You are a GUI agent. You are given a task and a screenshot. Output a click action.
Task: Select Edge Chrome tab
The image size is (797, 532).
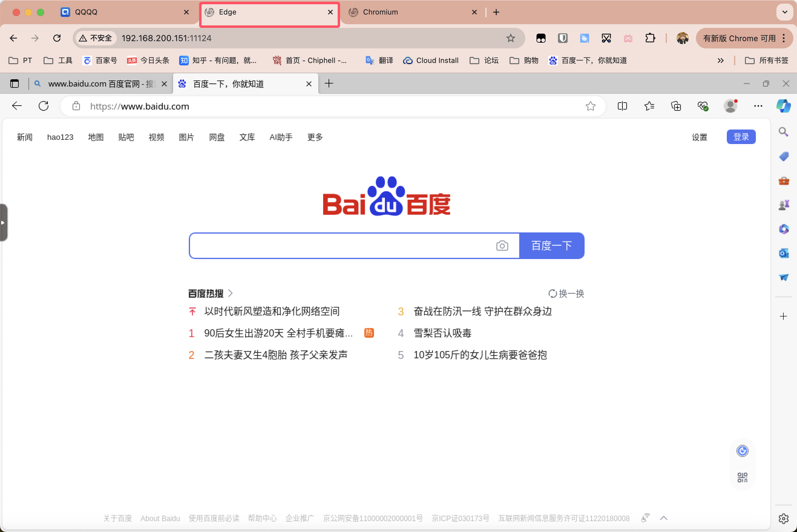tap(269, 12)
